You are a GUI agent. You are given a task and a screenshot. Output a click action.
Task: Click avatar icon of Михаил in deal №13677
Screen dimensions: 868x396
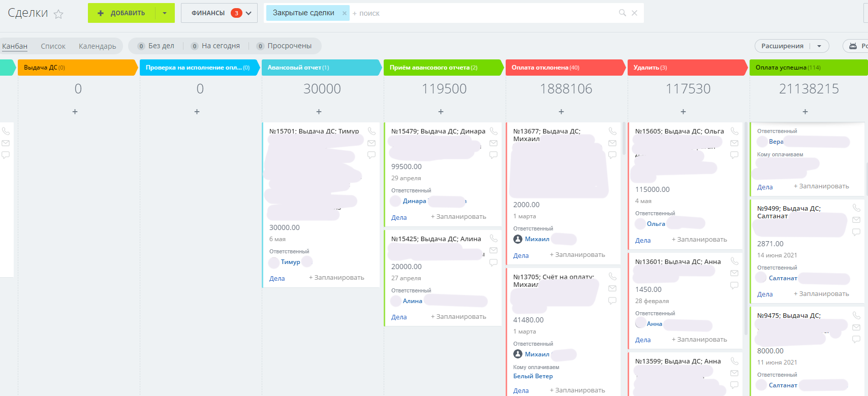[518, 239]
